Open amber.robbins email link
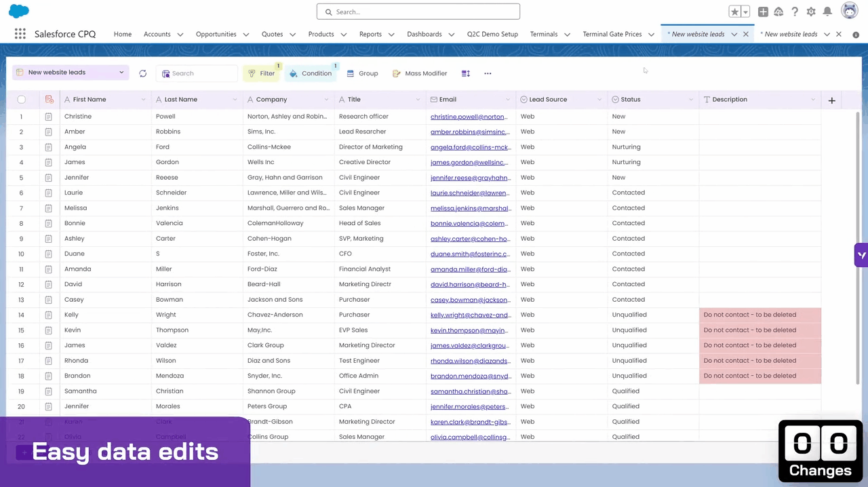 point(469,132)
